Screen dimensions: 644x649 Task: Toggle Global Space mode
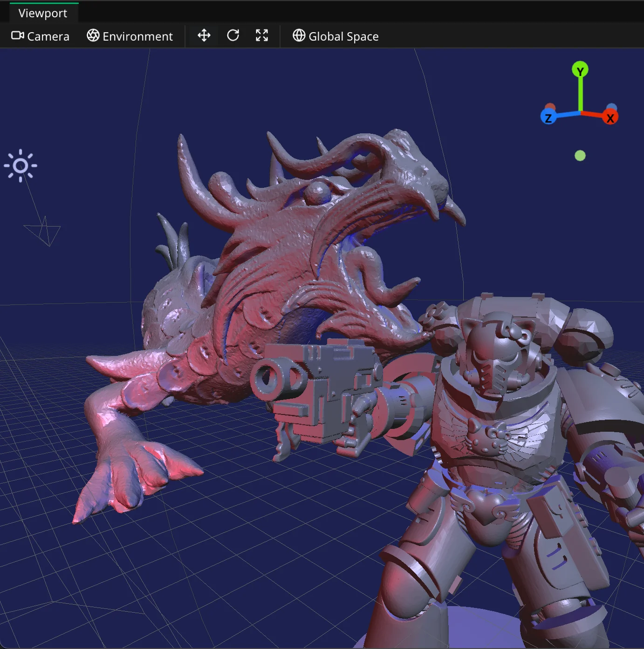coord(336,36)
